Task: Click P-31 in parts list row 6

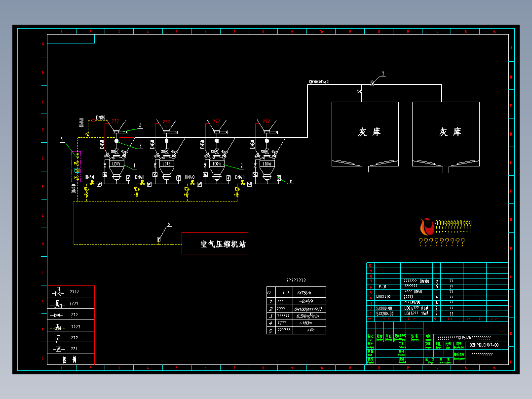Action: point(382,286)
